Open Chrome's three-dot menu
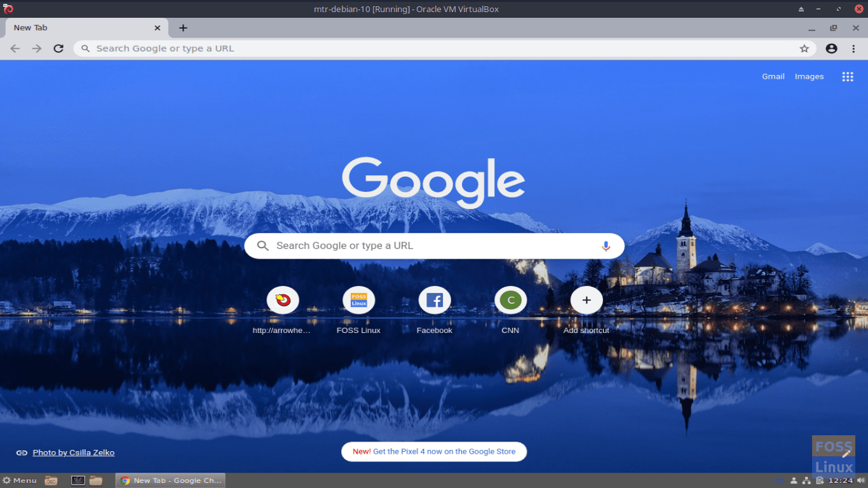 [x=854, y=48]
